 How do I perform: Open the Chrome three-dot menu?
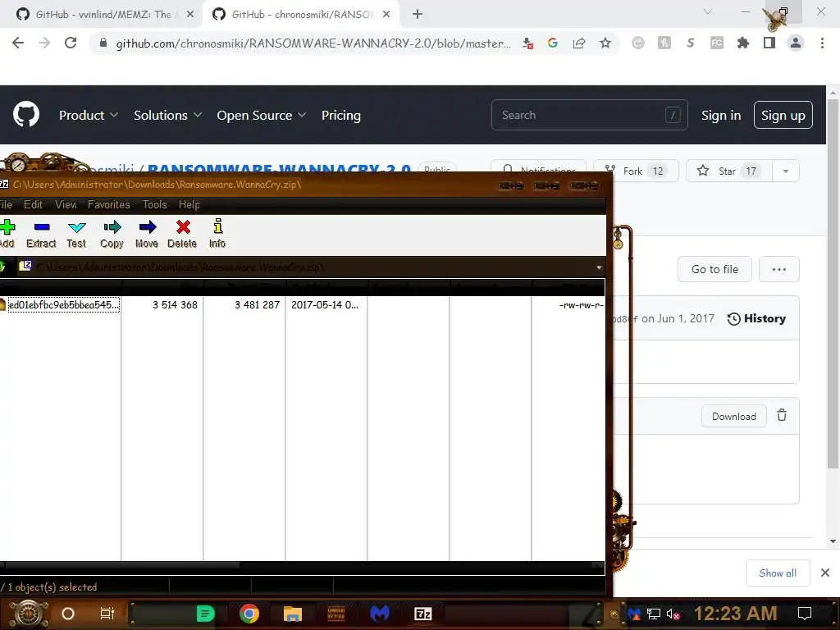[822, 43]
